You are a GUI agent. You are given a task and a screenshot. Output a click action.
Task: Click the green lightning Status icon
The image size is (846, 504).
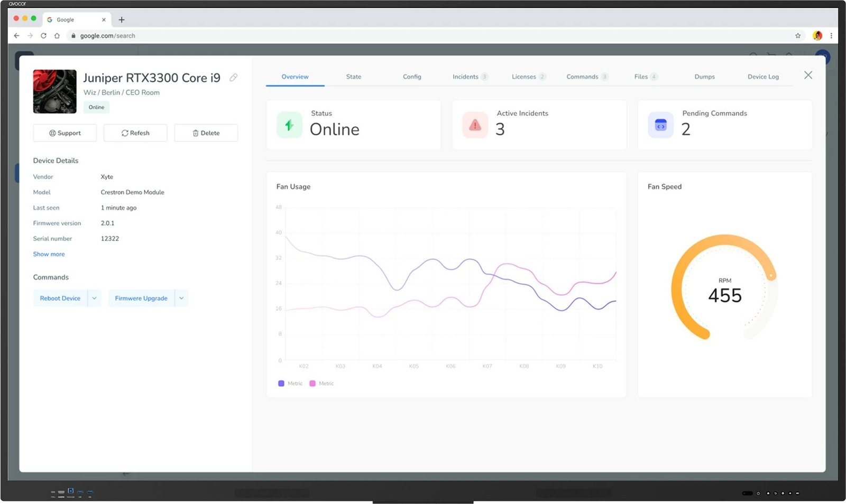289,125
